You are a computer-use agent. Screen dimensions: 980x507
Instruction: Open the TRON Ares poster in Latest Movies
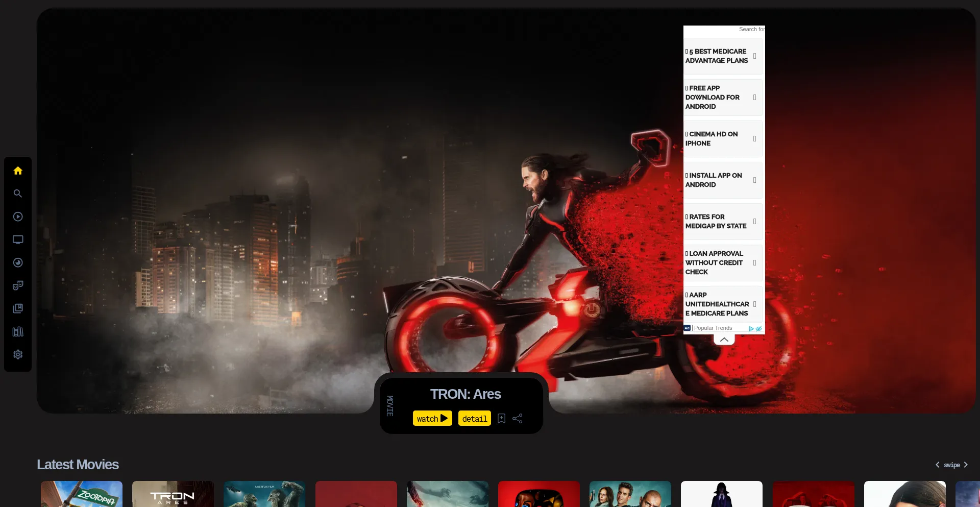tap(173, 494)
